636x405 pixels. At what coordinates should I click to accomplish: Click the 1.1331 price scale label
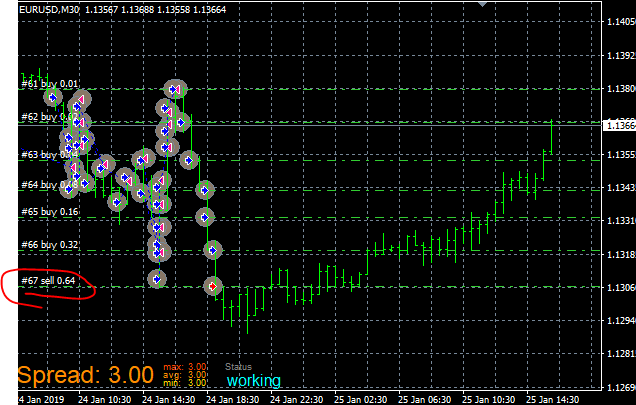click(621, 221)
